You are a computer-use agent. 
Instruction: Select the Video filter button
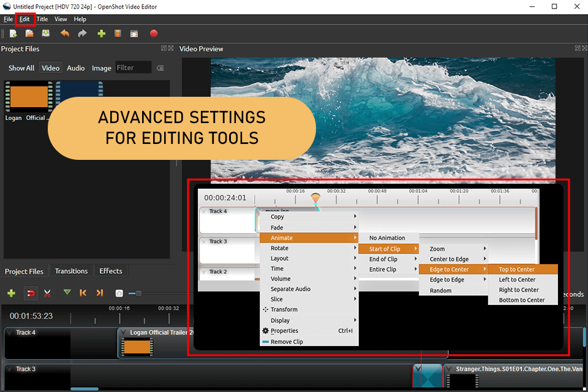51,68
